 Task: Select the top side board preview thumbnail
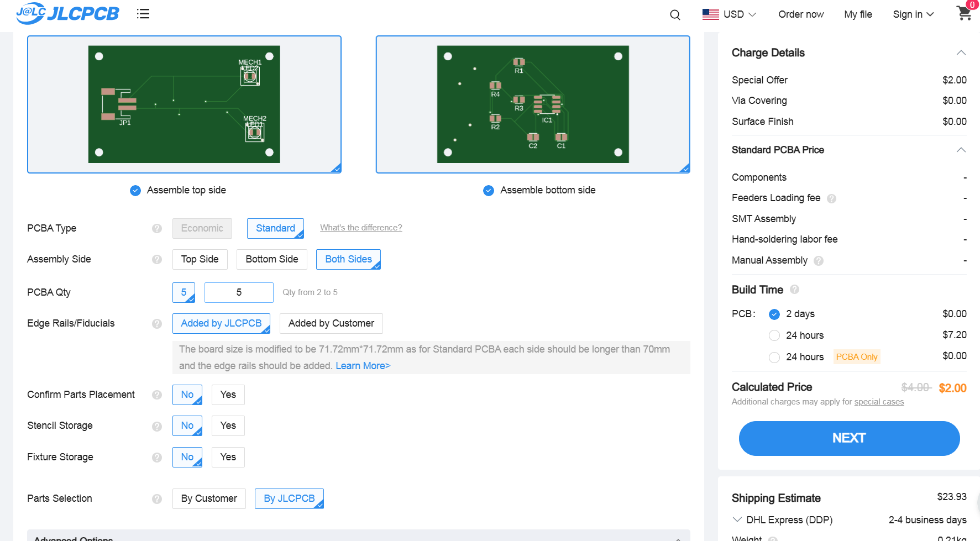pos(184,104)
